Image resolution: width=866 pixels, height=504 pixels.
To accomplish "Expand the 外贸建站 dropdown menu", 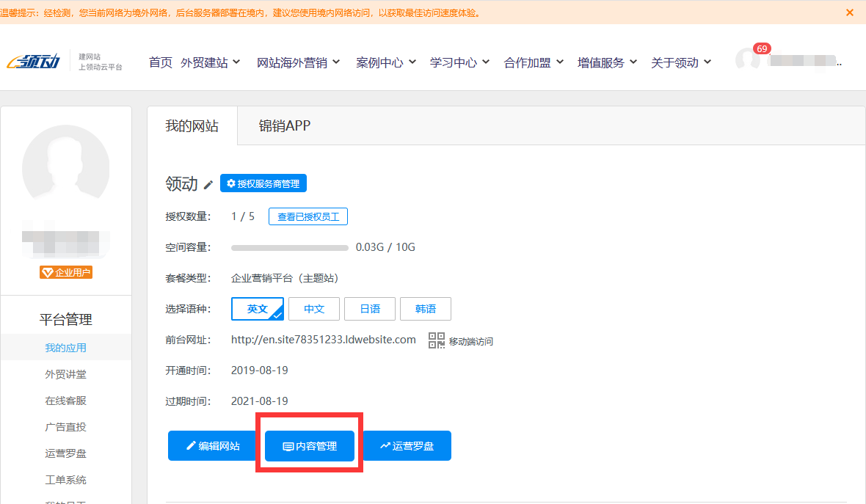I will (x=211, y=62).
